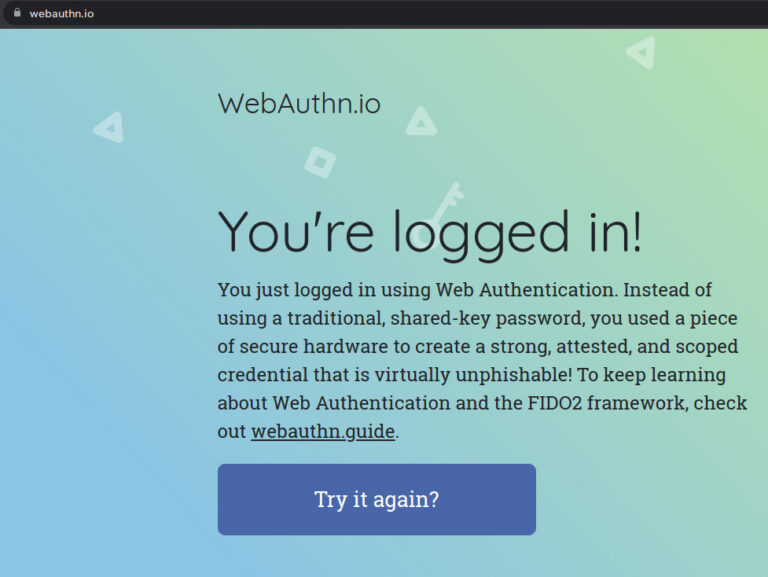
Task: Click the floating triangle in the top-right corner
Action: [641, 52]
